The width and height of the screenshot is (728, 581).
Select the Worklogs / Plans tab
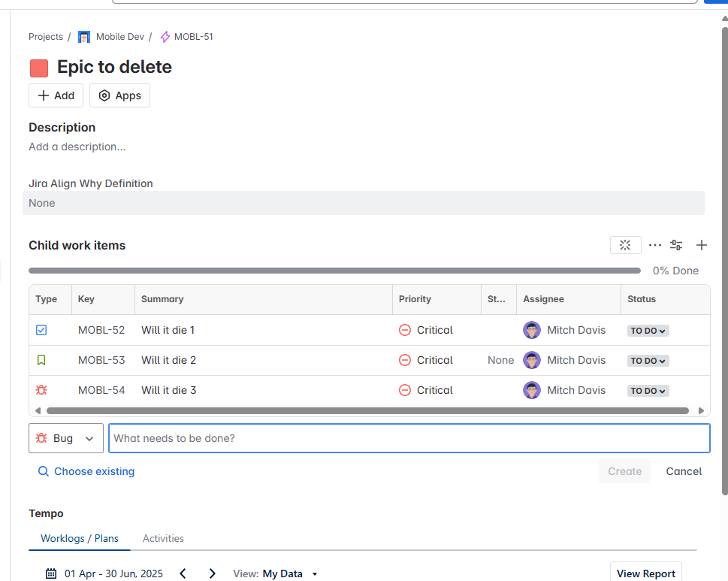(x=80, y=538)
